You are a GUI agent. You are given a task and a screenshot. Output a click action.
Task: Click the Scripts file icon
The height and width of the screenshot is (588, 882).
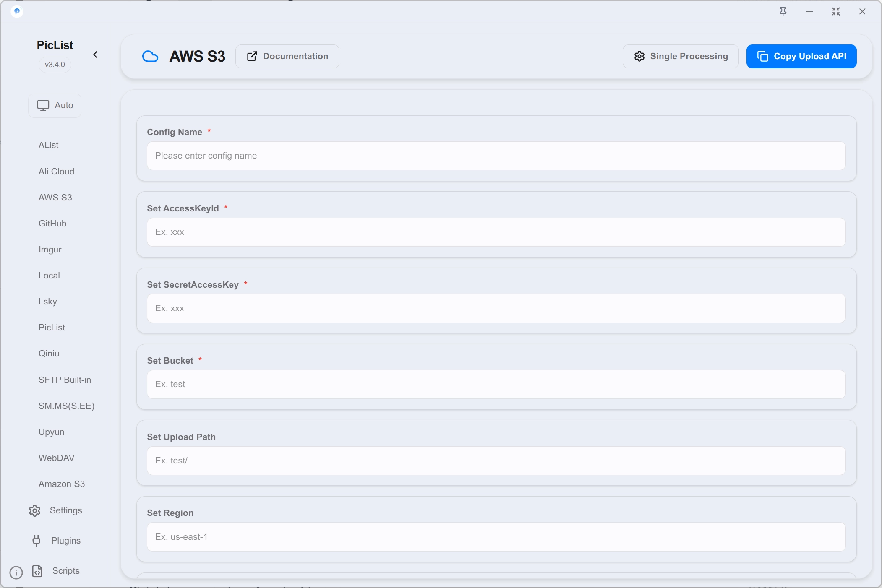point(37,571)
